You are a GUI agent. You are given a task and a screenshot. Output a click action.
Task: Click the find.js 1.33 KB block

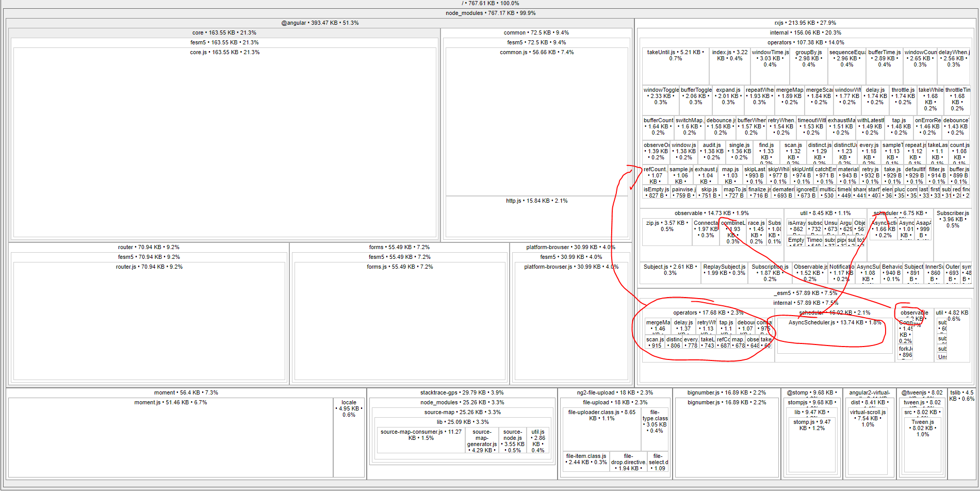pyautogui.click(x=766, y=153)
